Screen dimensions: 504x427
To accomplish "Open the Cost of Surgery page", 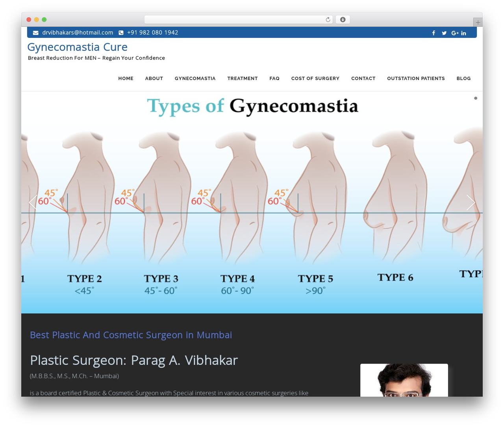I will pos(315,78).
